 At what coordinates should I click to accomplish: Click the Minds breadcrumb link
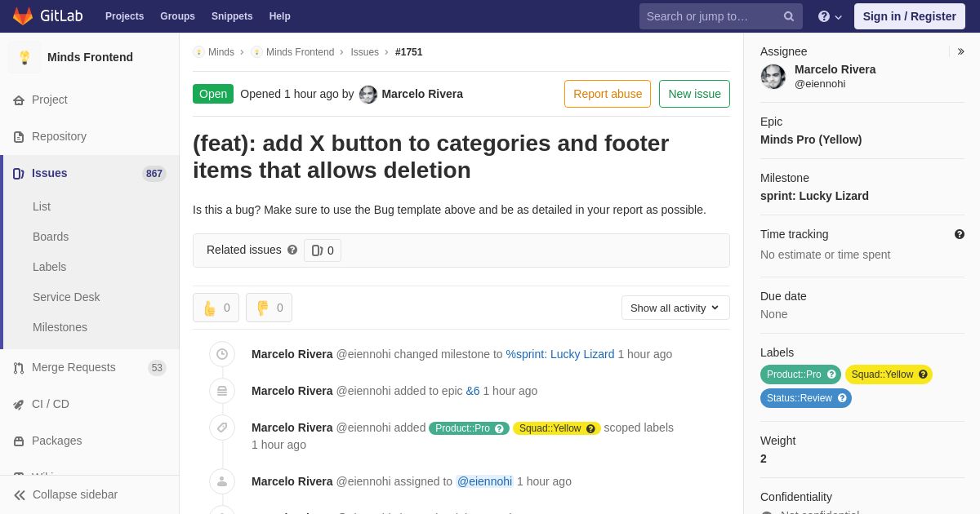coord(221,52)
